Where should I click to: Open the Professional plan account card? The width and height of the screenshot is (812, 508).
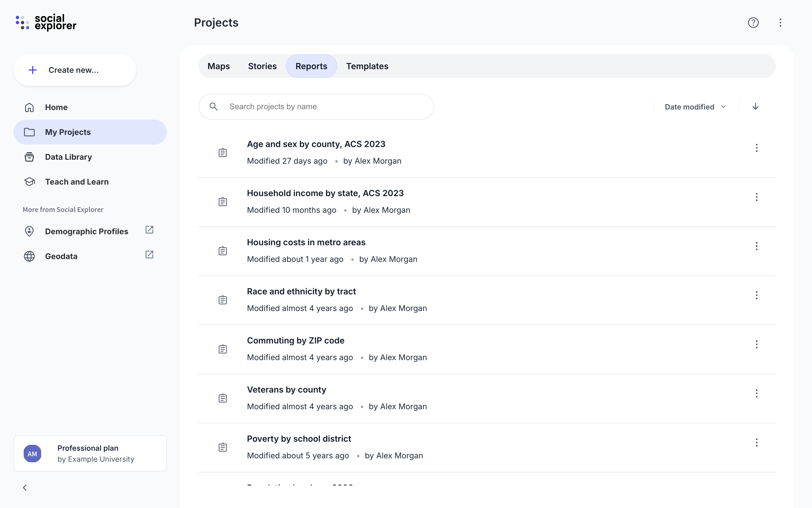(90, 454)
